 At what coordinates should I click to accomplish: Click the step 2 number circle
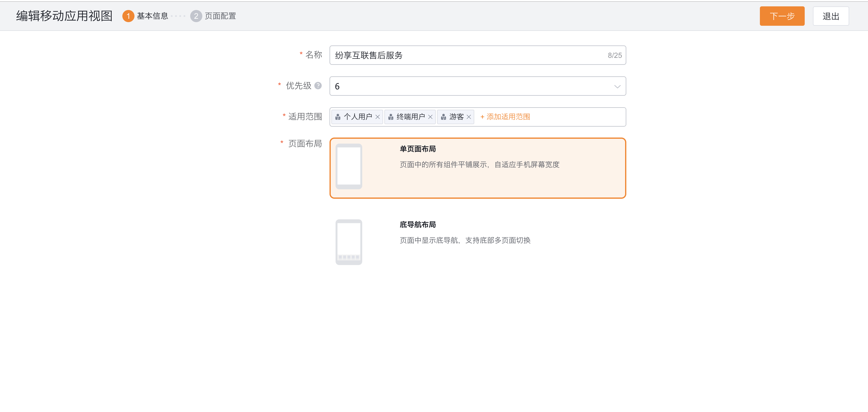click(x=196, y=16)
